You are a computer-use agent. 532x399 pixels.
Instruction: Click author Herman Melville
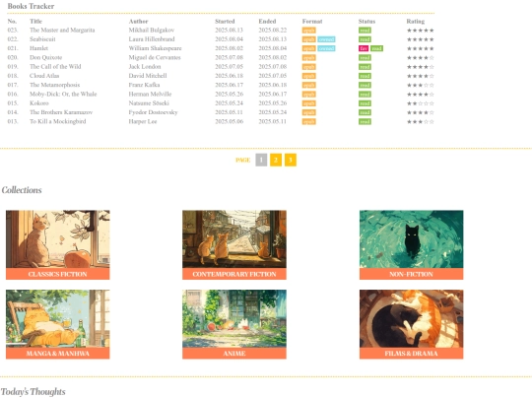click(x=150, y=95)
